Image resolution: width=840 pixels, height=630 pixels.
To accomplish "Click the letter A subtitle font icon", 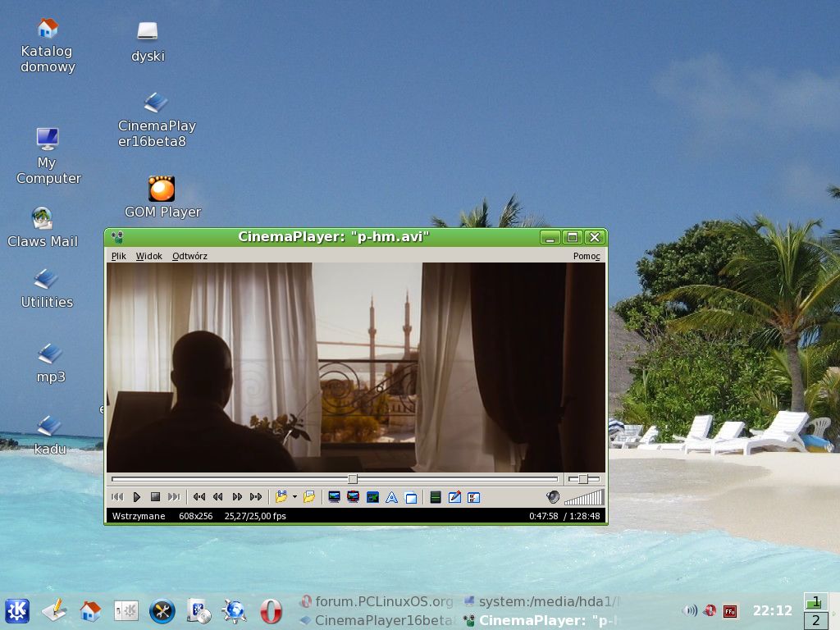I will pyautogui.click(x=391, y=497).
